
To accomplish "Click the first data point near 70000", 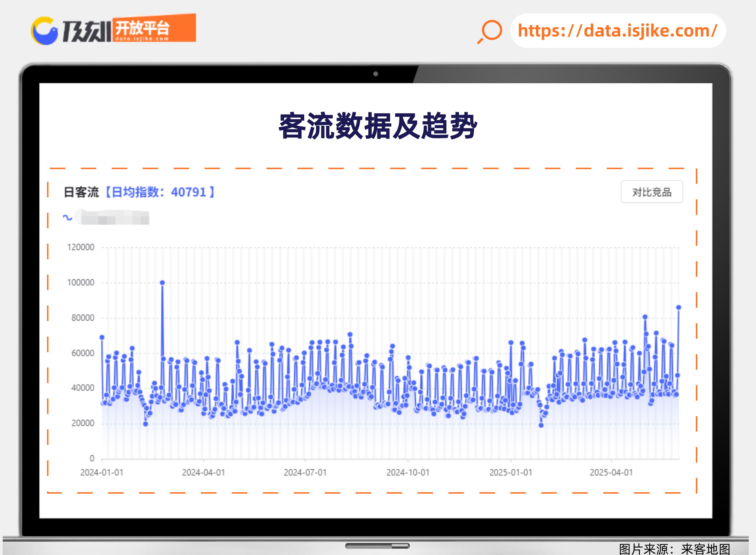I will 102,337.
